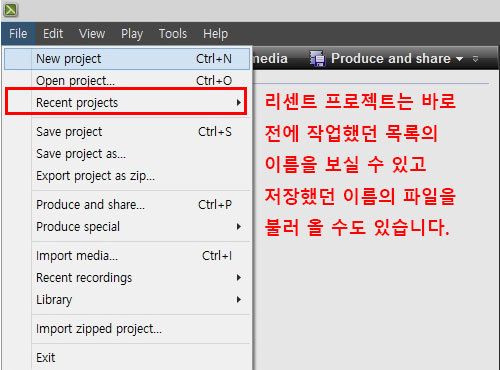The width and height of the screenshot is (500, 370).
Task: Open the toolbar options chevron at far right
Action: pyautogui.click(x=476, y=59)
